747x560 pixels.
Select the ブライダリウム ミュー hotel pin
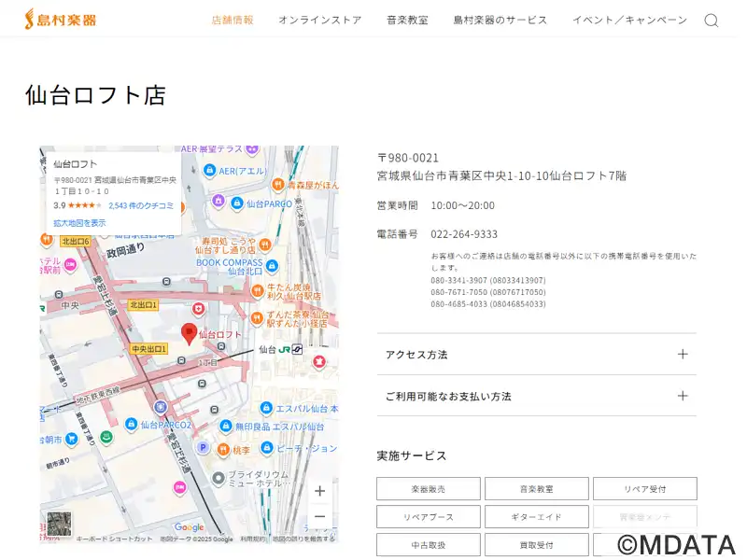(x=218, y=478)
